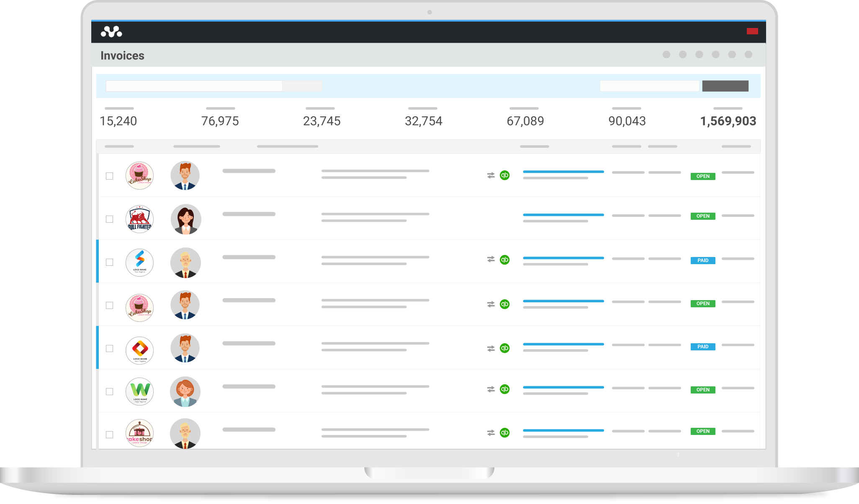Click the QuickBooks icon on the last invoice row
Image resolution: width=859 pixels, height=504 pixels.
click(505, 432)
